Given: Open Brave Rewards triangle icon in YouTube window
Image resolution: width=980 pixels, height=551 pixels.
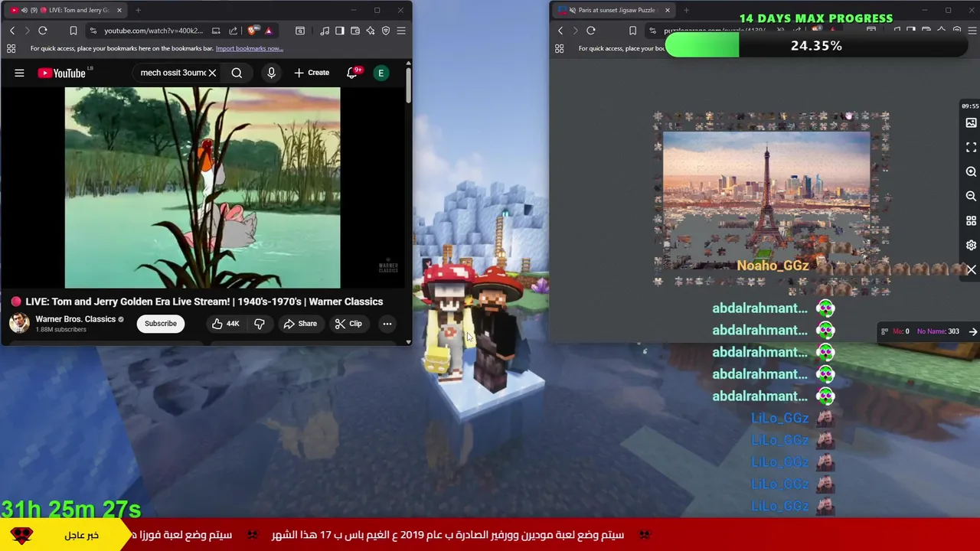Looking at the screenshot, I should point(269,31).
